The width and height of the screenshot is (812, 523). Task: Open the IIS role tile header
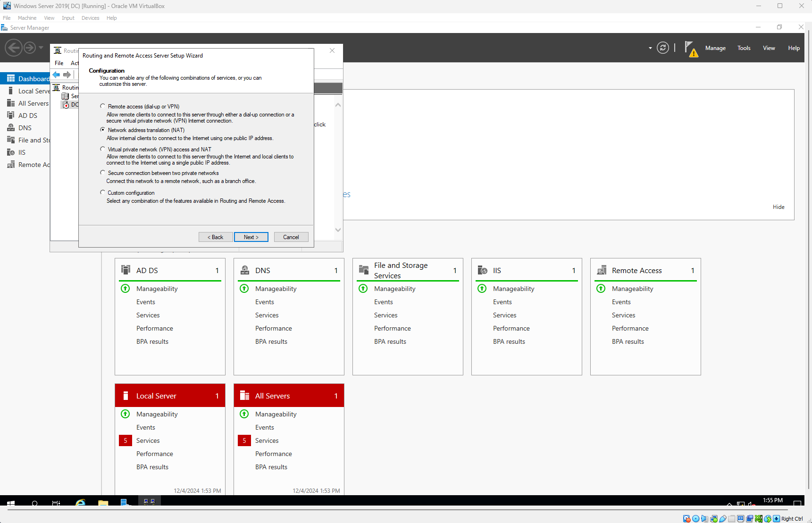pyautogui.click(x=527, y=270)
